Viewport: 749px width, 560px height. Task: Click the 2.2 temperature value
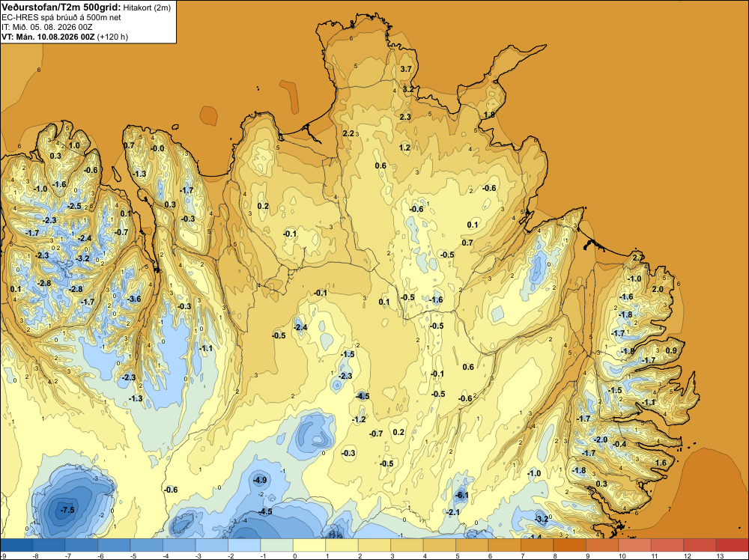pos(349,134)
